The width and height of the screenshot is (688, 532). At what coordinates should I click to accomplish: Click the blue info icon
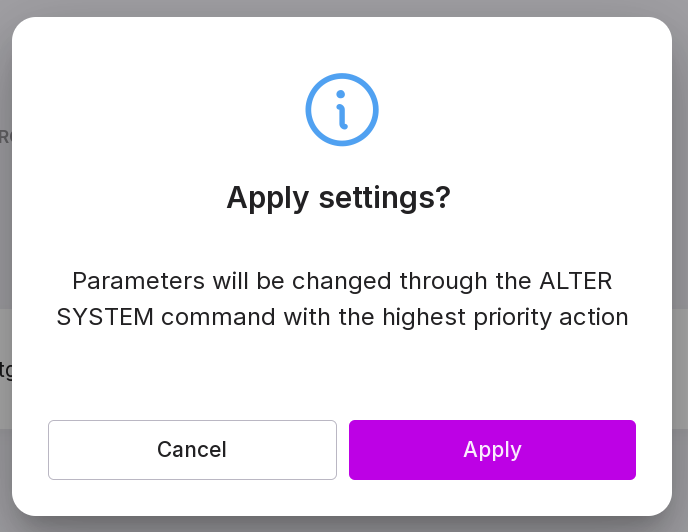[x=342, y=110]
